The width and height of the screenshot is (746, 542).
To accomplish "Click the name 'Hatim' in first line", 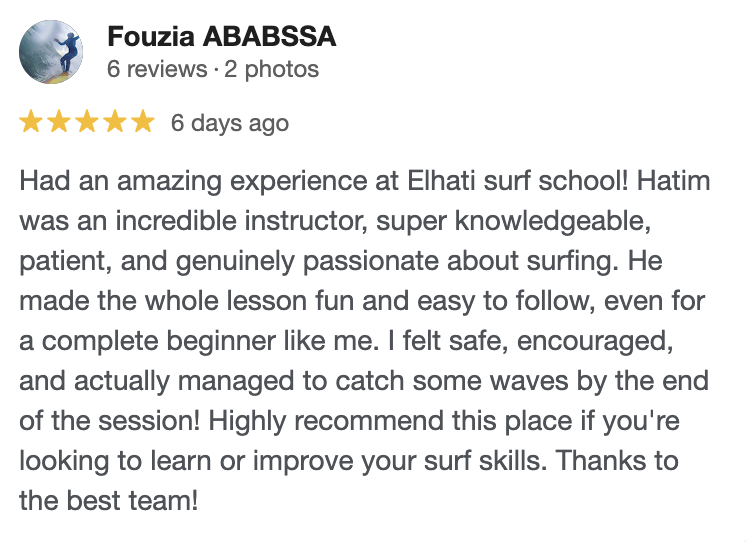I will point(674,181).
